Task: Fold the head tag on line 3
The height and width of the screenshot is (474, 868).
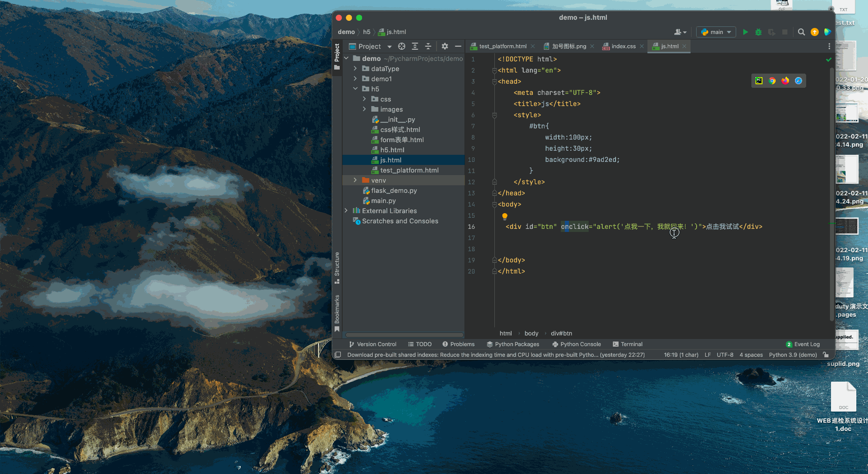Action: pos(494,82)
